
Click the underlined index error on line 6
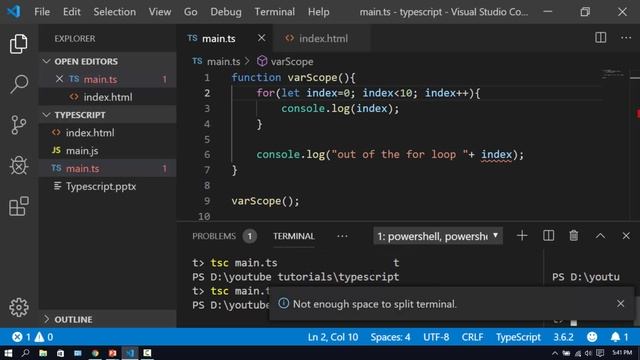[496, 155]
